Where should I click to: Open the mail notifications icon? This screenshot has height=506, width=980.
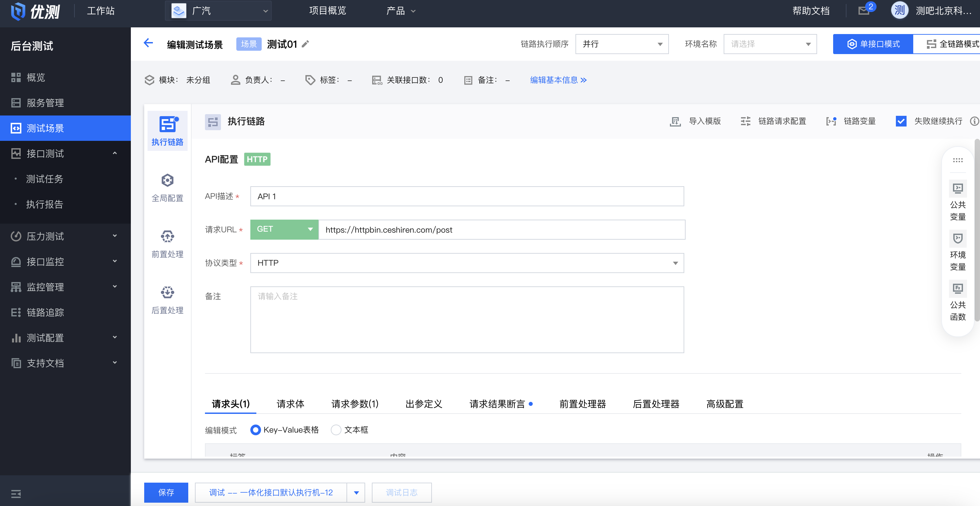[864, 11]
